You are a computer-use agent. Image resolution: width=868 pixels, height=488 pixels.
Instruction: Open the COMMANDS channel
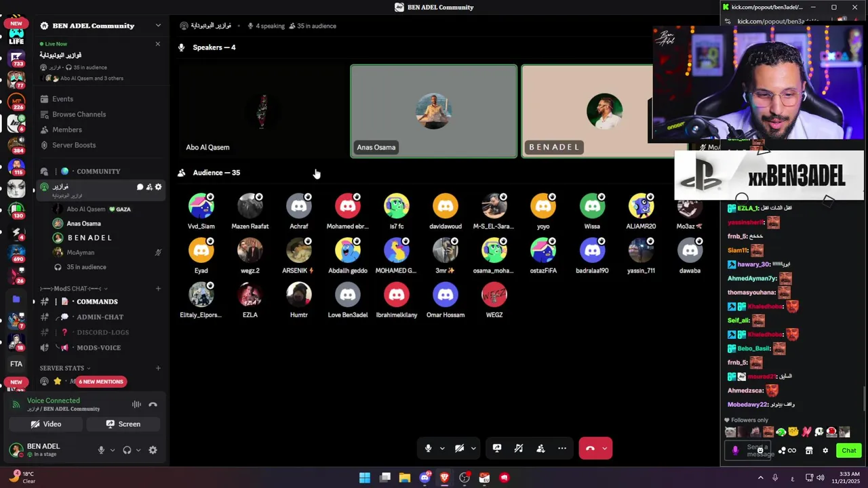100,302
